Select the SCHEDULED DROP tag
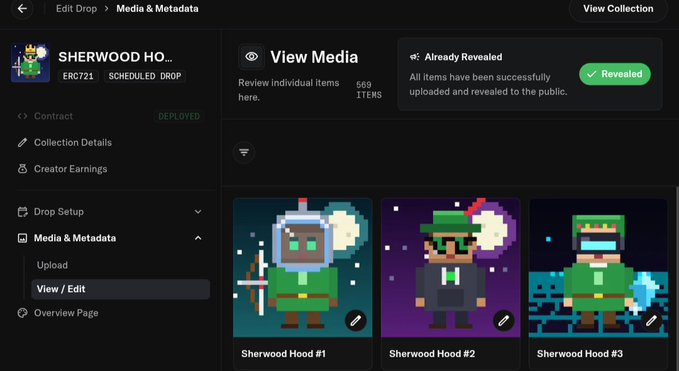This screenshot has height=371, width=679. (x=145, y=76)
